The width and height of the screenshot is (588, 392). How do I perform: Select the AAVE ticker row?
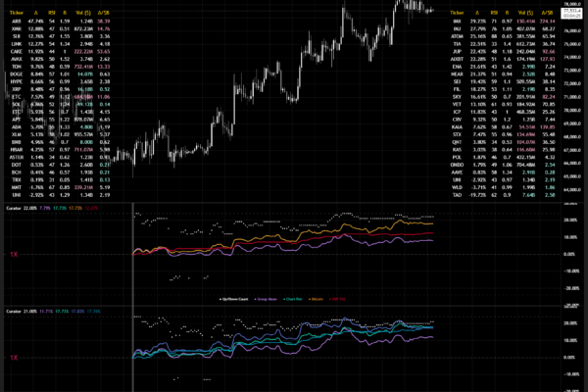(503, 172)
